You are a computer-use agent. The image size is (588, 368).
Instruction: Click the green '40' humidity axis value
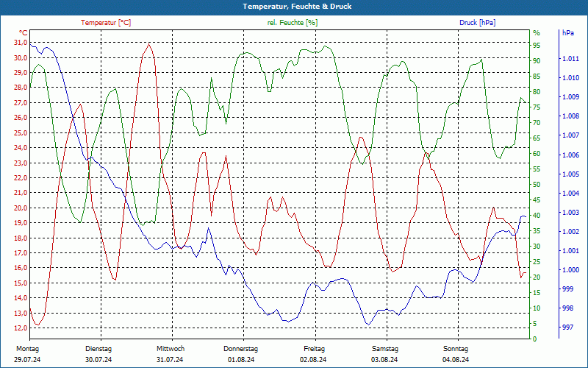point(537,216)
